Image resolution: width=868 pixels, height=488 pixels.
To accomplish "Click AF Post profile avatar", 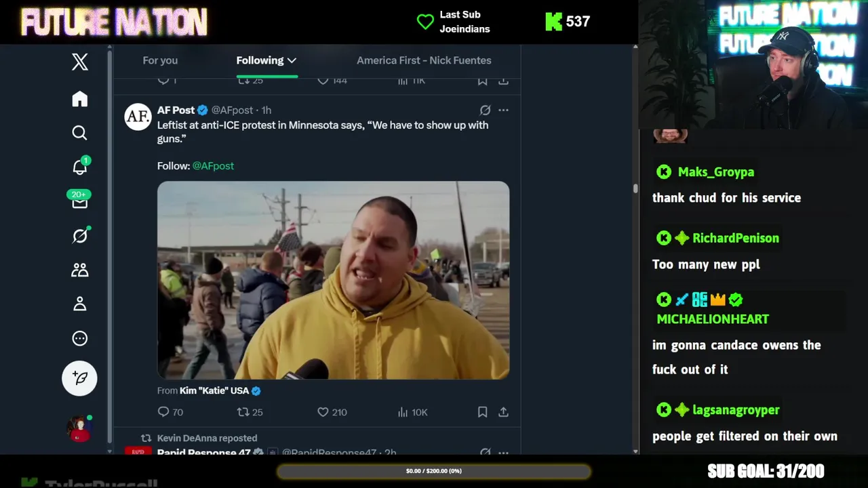I will coord(138,117).
